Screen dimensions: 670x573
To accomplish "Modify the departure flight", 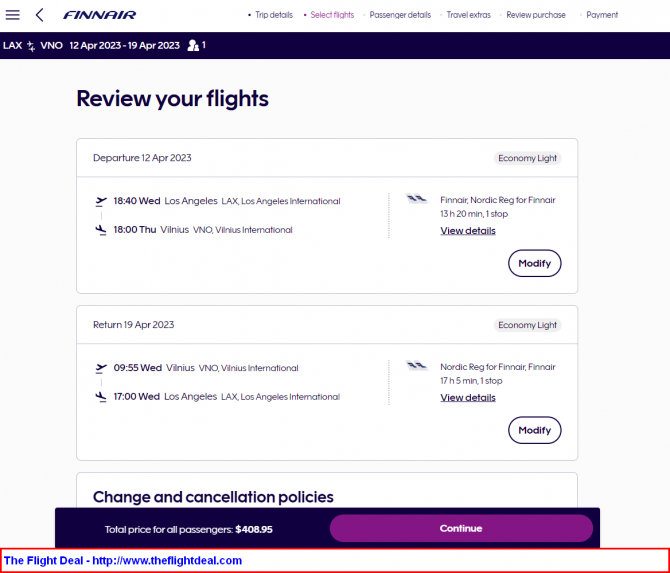I will [x=535, y=263].
